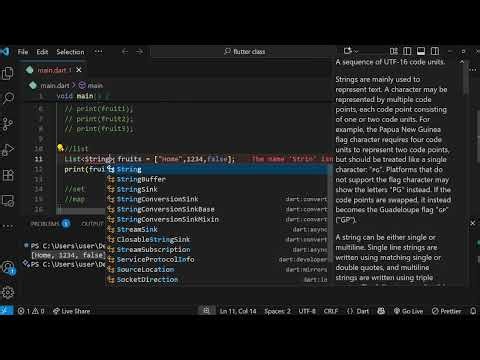Image resolution: width=480 pixels, height=360 pixels.
Task: Show more menu bar items ellipsis
Action: pyautogui.click(x=98, y=52)
